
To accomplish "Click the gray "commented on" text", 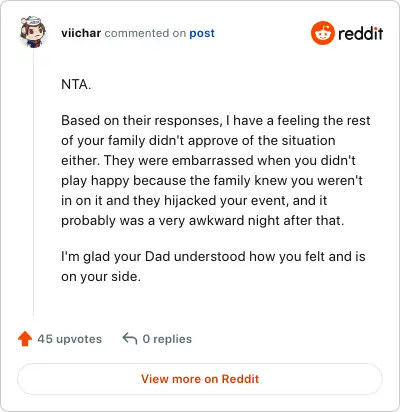I will (145, 33).
